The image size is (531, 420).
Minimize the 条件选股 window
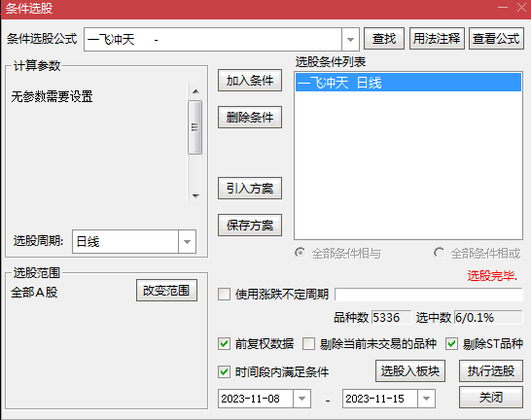[503, 8]
